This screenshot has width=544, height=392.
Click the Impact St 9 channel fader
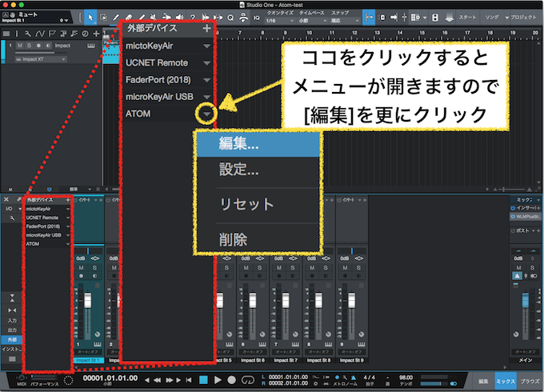tap(352, 301)
